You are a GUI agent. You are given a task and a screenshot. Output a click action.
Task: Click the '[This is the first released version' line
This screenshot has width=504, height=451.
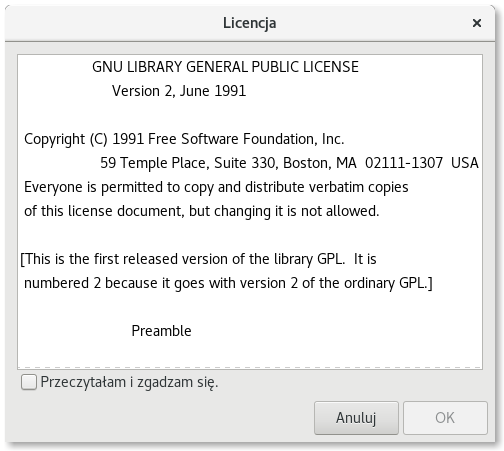pos(198,259)
